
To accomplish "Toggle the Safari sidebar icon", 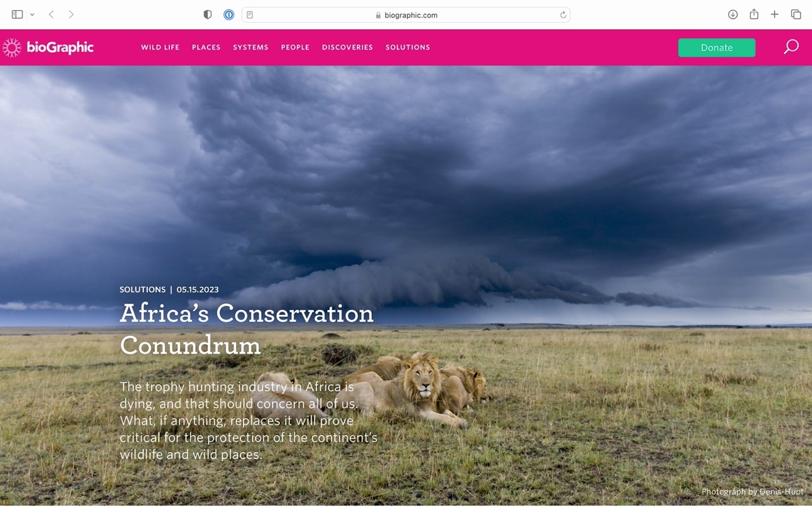I will (x=17, y=15).
